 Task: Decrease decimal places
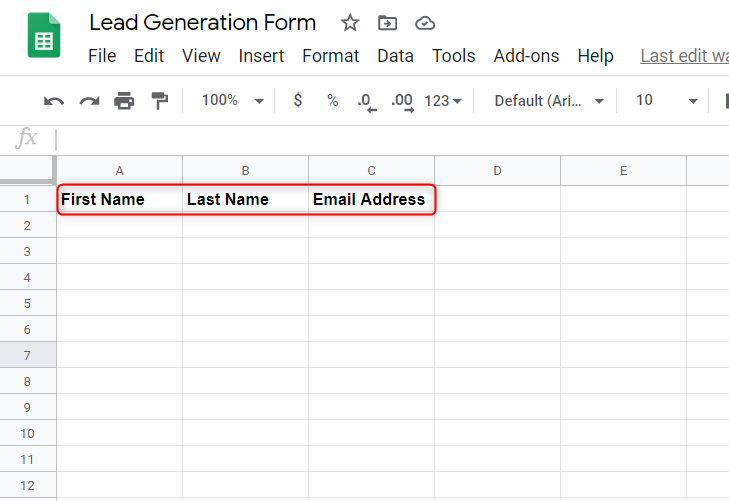(x=366, y=102)
